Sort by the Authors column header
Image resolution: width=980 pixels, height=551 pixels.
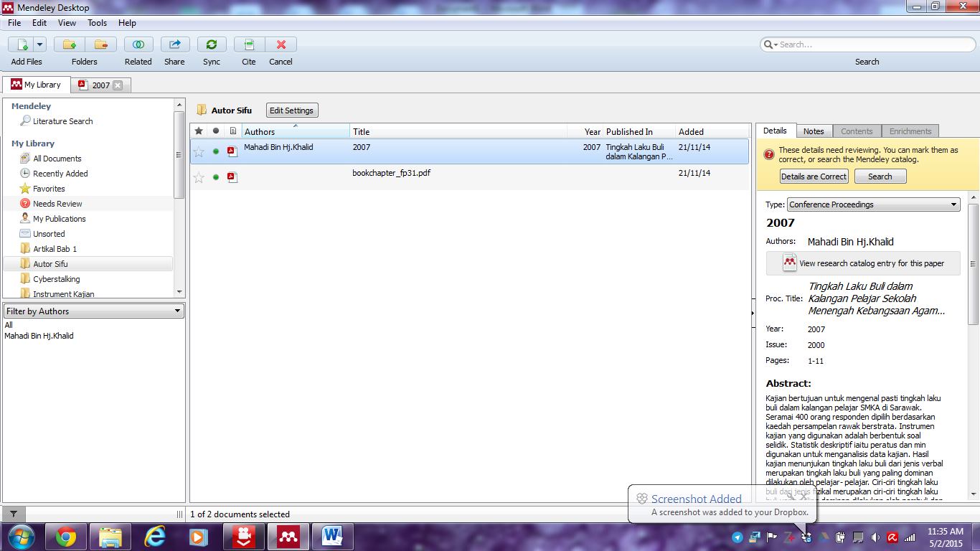pos(296,131)
